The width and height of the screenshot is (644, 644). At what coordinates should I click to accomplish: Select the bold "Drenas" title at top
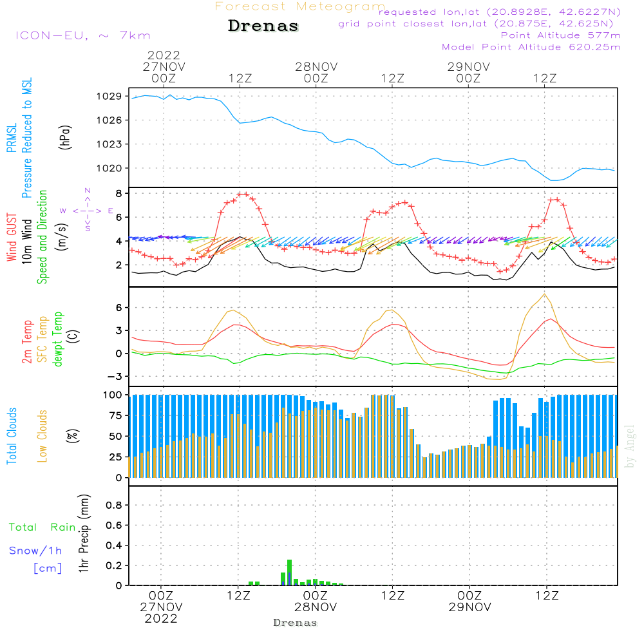(263, 26)
